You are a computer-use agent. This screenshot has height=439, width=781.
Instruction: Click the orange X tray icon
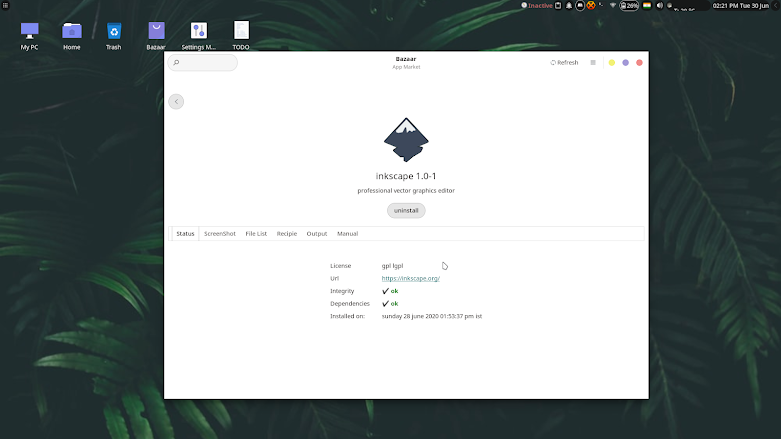[591, 5]
